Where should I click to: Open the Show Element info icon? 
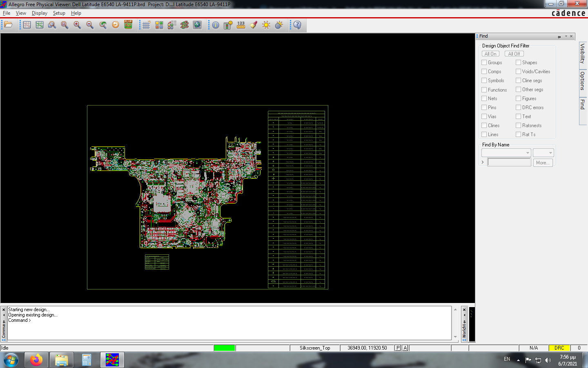[215, 25]
